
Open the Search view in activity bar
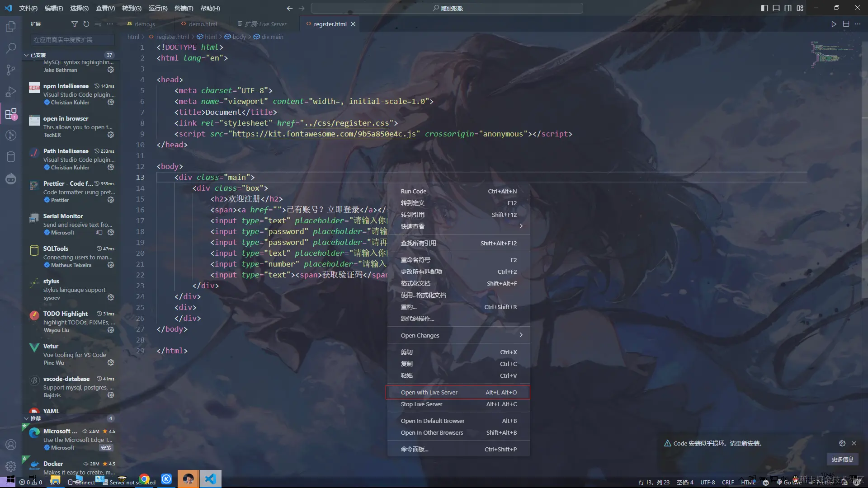(11, 48)
